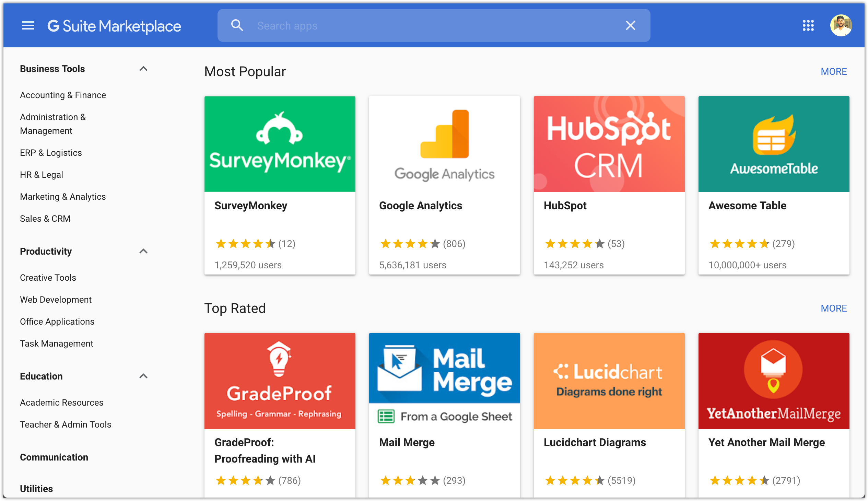
Task: Click the Google Analytics app title
Action: click(420, 206)
